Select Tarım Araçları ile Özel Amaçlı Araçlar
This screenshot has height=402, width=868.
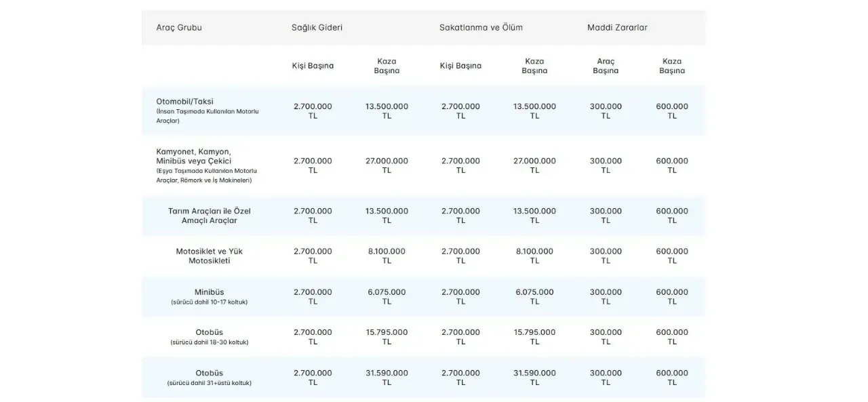[x=209, y=216]
